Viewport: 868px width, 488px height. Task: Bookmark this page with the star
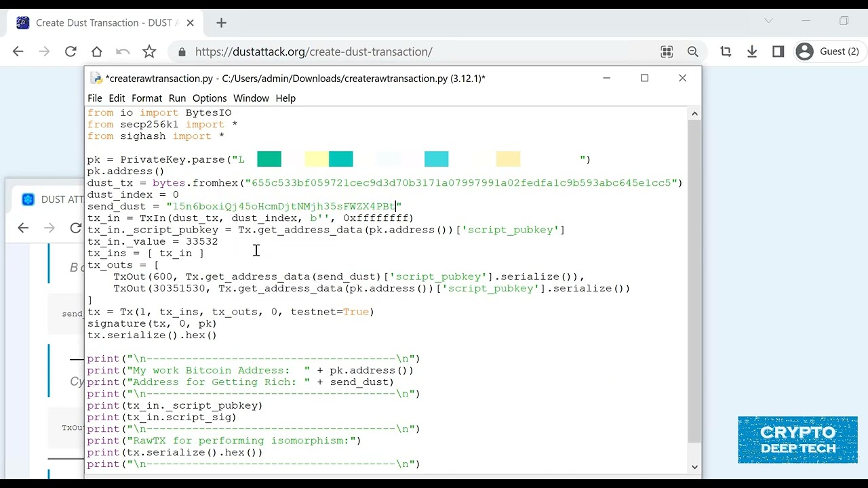149,52
